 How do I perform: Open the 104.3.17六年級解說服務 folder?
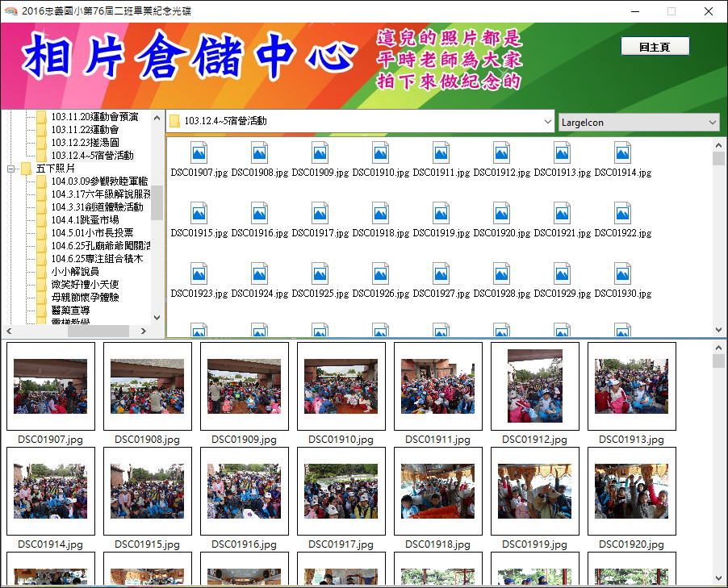[101, 194]
